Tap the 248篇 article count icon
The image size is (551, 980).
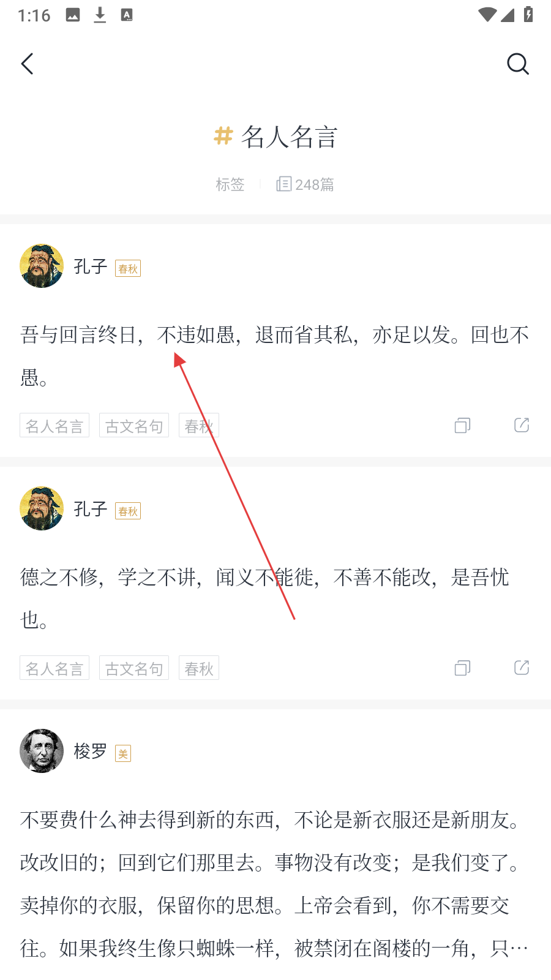tap(283, 184)
